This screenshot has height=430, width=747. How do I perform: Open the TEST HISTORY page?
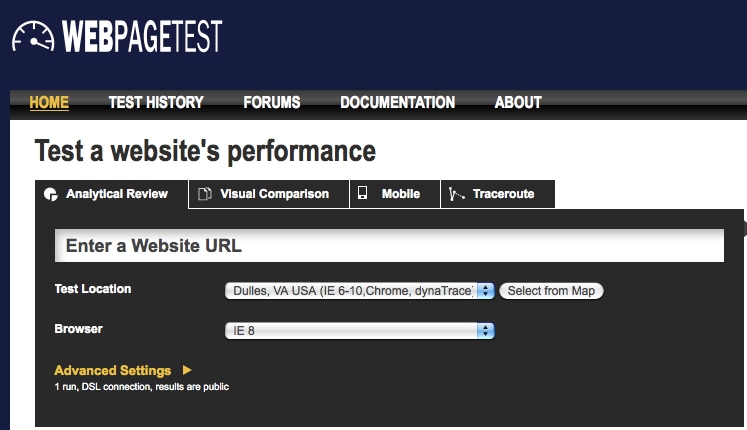156,102
